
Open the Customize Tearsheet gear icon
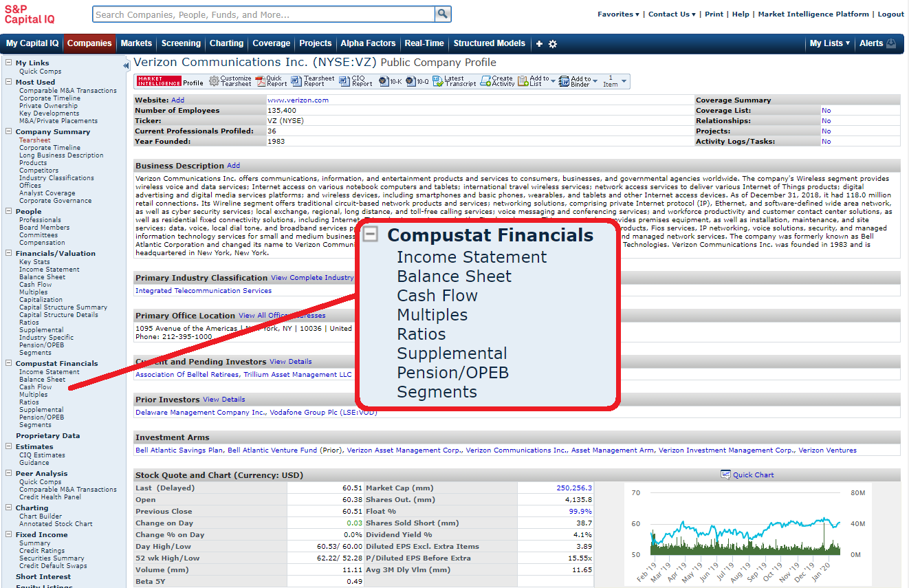click(x=215, y=81)
